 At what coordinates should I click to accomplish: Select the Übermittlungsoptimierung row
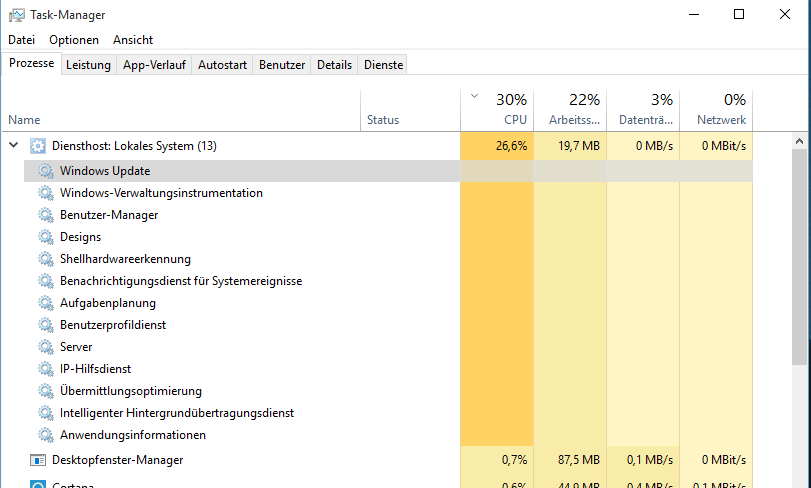(388, 391)
